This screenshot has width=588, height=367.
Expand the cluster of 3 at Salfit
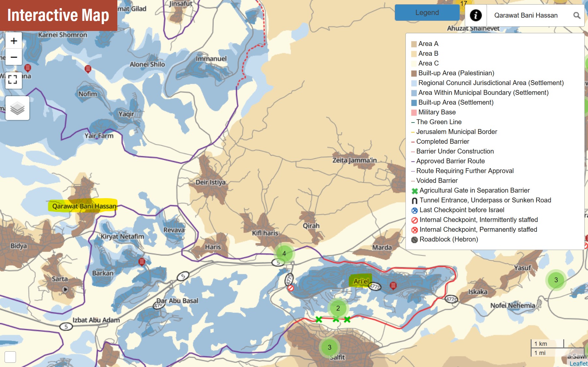329,347
